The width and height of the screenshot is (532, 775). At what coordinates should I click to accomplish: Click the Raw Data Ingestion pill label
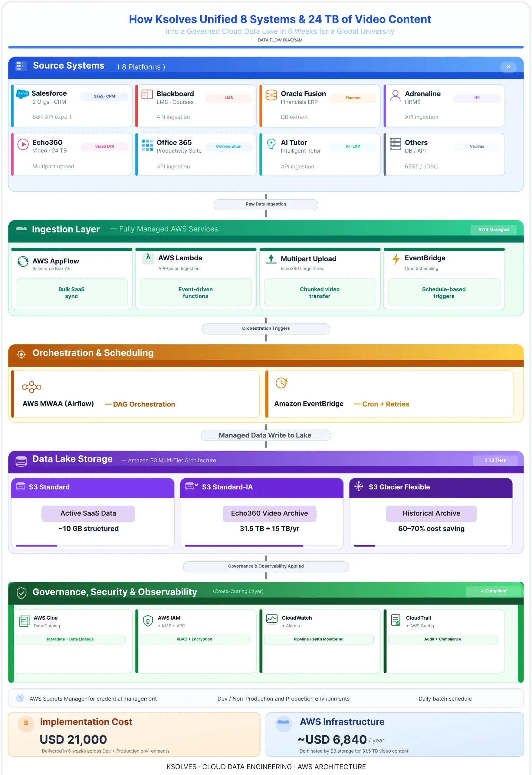click(266, 204)
